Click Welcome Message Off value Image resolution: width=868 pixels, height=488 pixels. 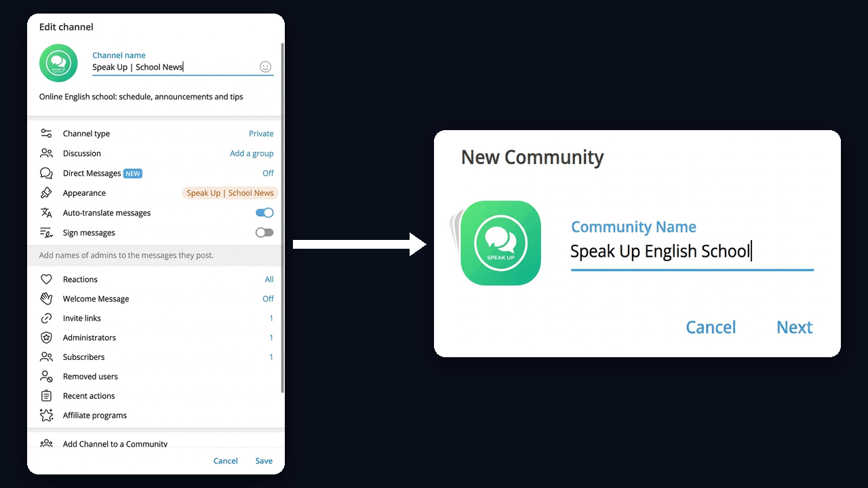(268, 298)
